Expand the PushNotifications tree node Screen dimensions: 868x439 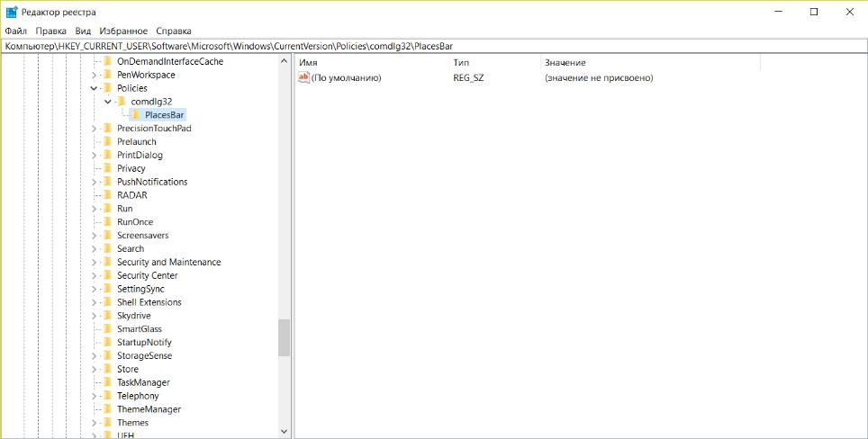(x=94, y=182)
